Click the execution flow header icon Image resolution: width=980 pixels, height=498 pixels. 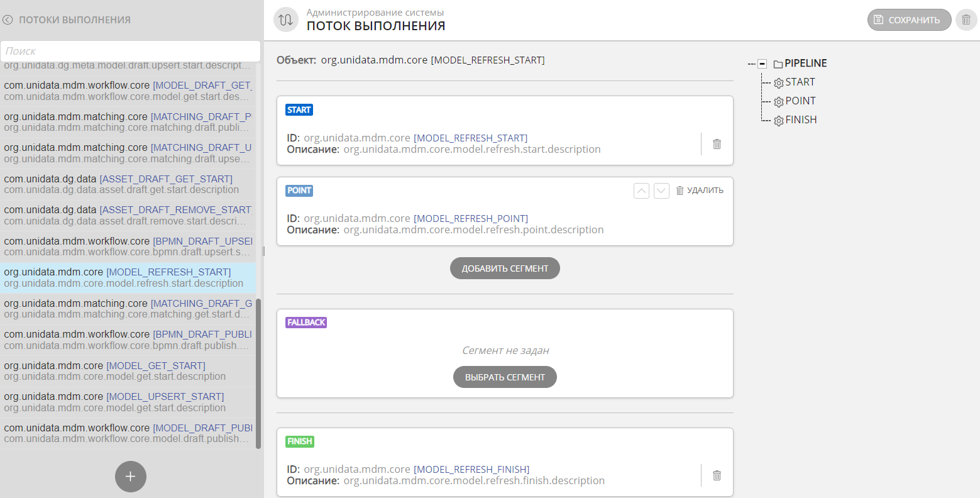tap(286, 19)
